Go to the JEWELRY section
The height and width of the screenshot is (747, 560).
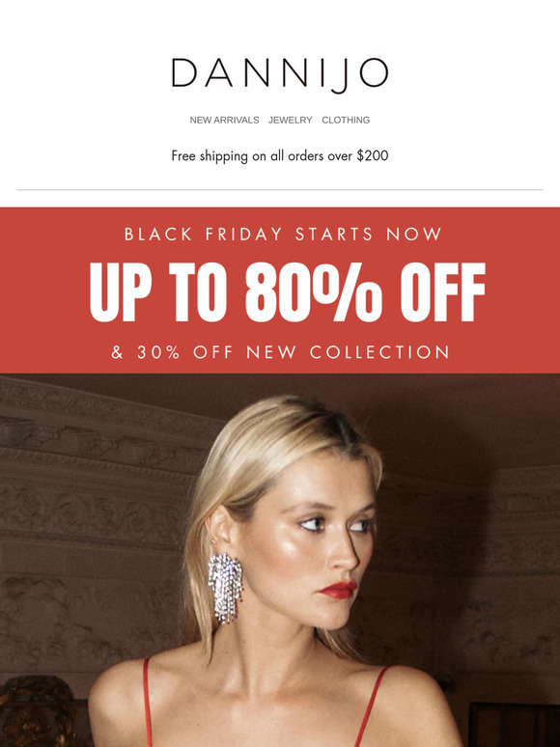coord(290,120)
